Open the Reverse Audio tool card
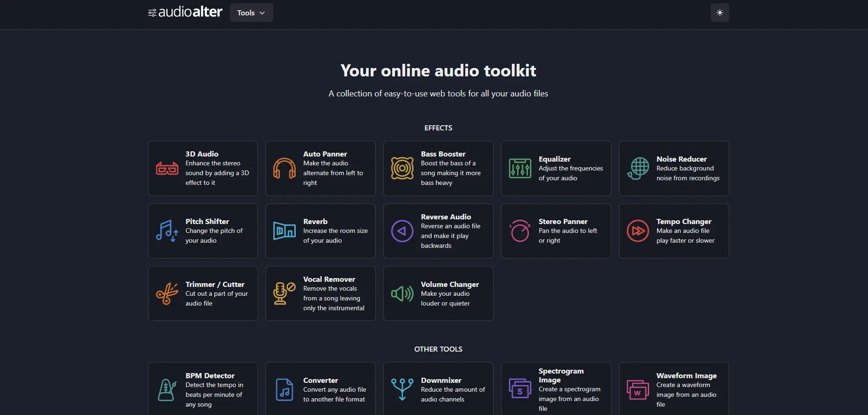 coord(438,231)
